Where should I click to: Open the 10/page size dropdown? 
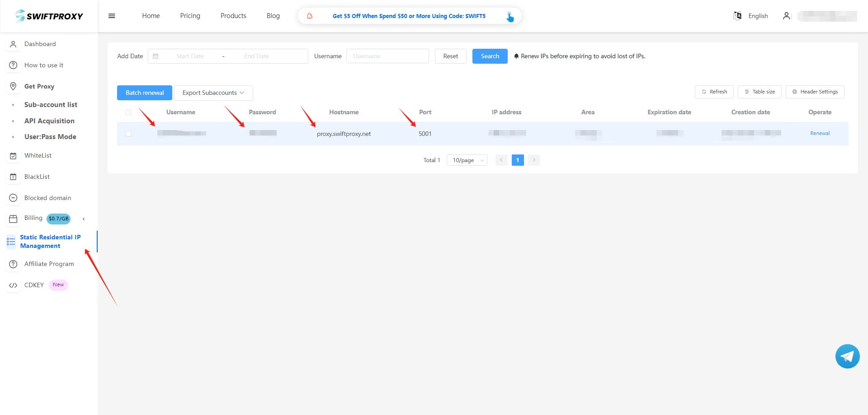tap(467, 160)
